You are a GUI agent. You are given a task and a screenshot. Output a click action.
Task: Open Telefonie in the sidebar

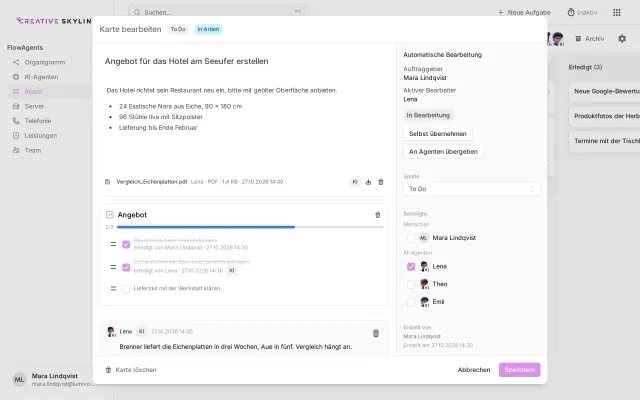pyautogui.click(x=38, y=121)
